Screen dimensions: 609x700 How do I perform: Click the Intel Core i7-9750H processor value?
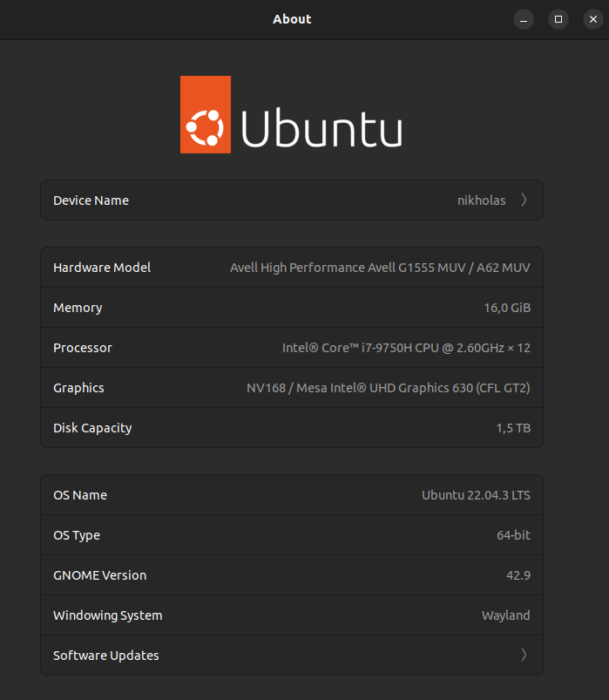pyautogui.click(x=407, y=348)
